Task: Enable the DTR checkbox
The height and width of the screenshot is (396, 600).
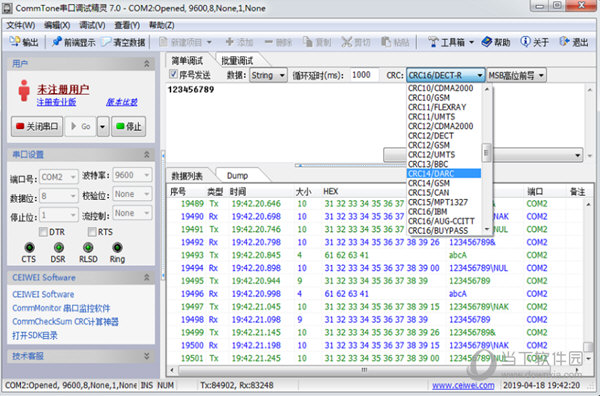Action: [43, 232]
